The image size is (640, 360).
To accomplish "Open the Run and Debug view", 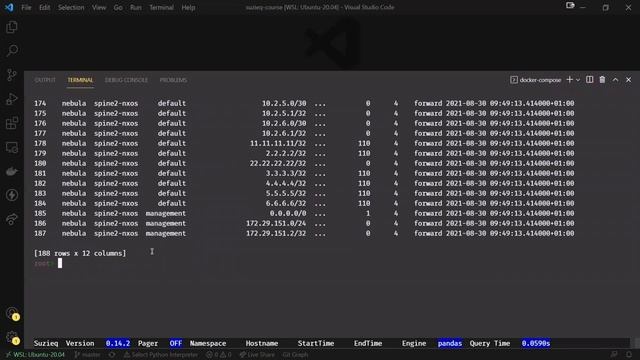I will tap(12, 99).
